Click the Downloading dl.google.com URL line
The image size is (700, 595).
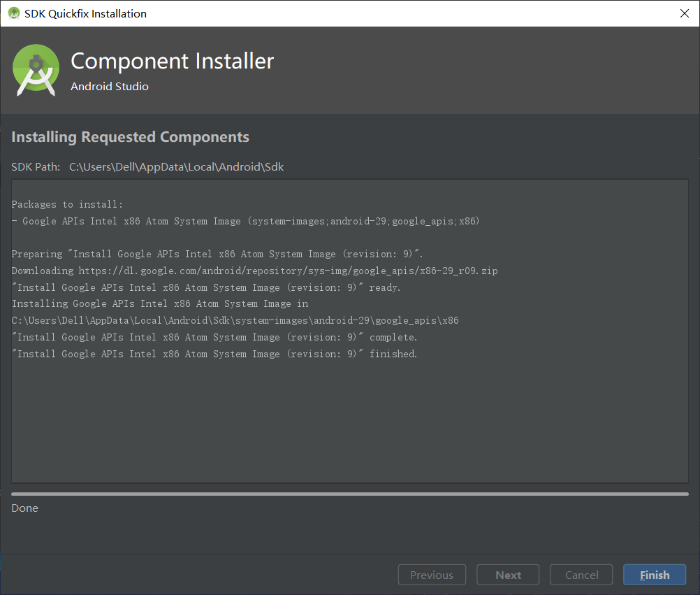(254, 271)
